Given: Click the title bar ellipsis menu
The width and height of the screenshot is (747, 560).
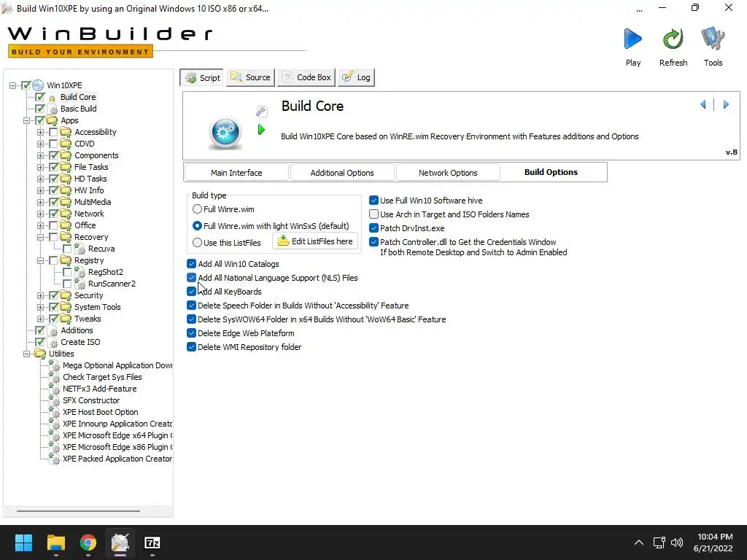Looking at the screenshot, I should tap(639, 9).
